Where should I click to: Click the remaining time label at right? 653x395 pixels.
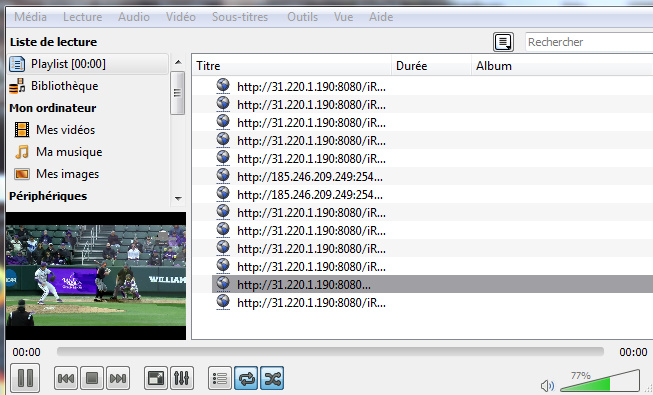pyautogui.click(x=633, y=352)
